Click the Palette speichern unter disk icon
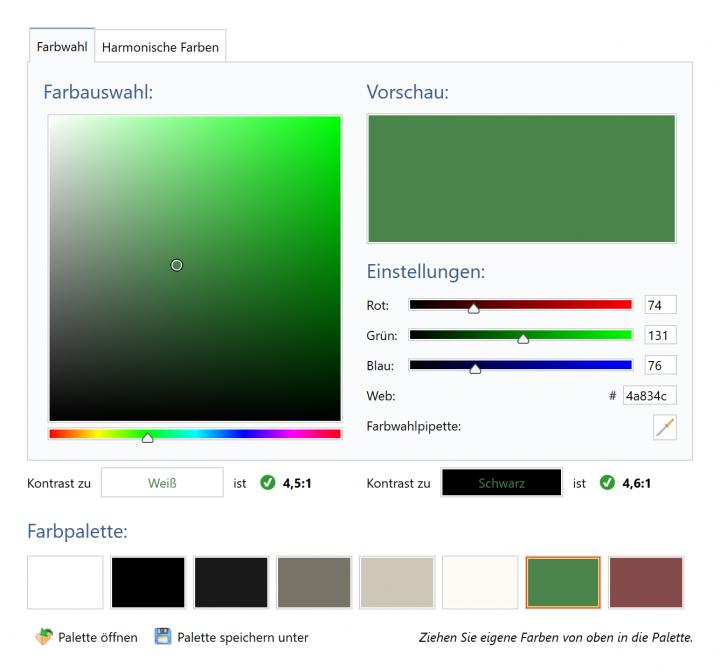 (x=163, y=637)
